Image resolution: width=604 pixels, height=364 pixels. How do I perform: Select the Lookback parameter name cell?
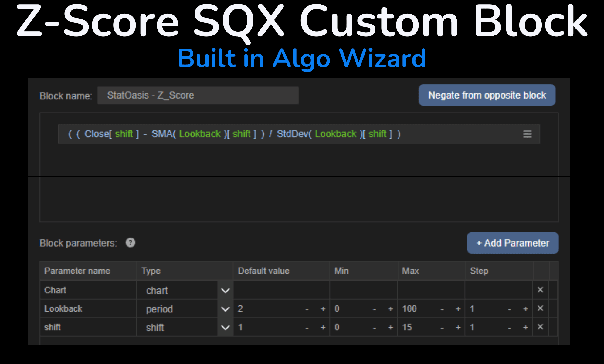(88, 308)
